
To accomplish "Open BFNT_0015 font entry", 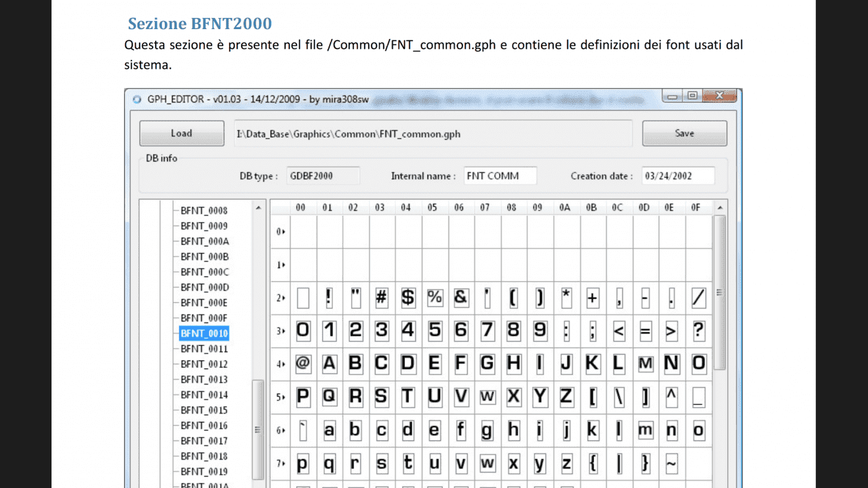I will (x=204, y=410).
